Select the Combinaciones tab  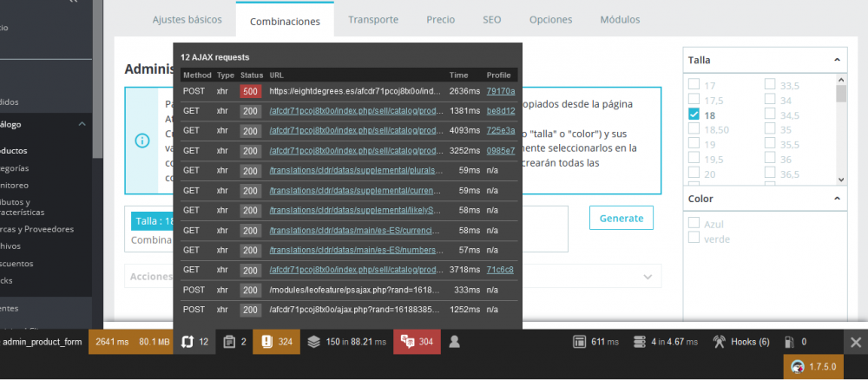coord(285,21)
